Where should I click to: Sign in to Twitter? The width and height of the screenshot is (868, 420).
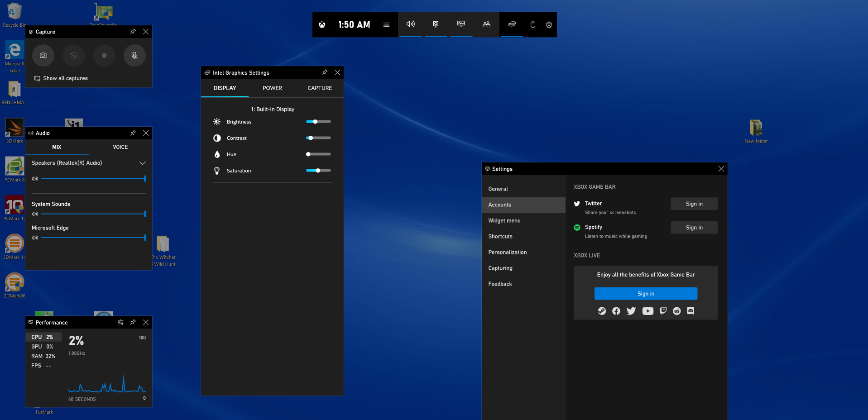point(694,204)
